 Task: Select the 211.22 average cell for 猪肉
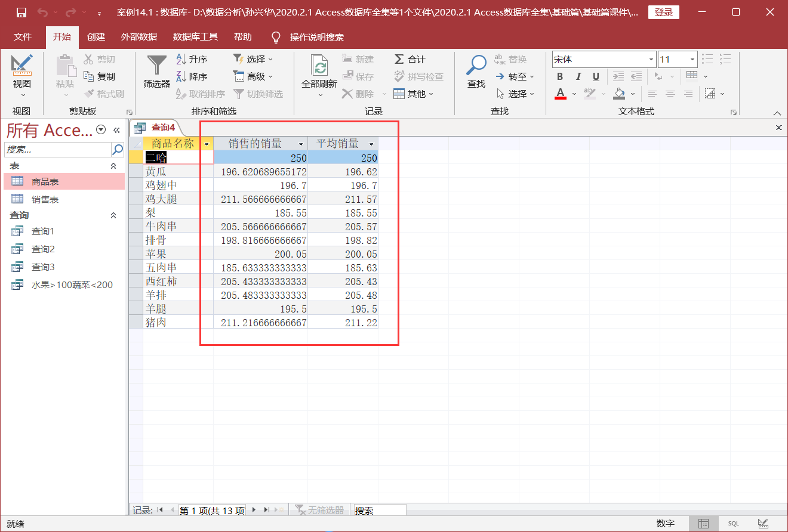coord(343,323)
